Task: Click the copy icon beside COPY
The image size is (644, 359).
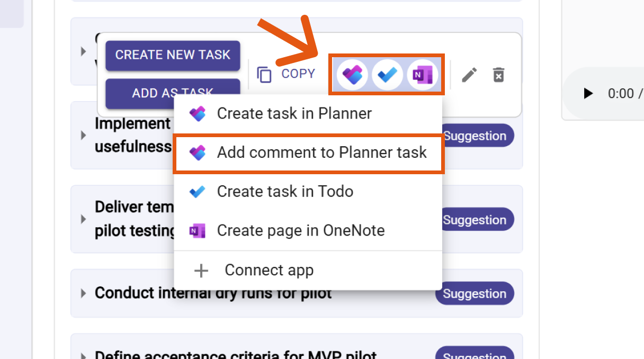Action: [x=264, y=75]
